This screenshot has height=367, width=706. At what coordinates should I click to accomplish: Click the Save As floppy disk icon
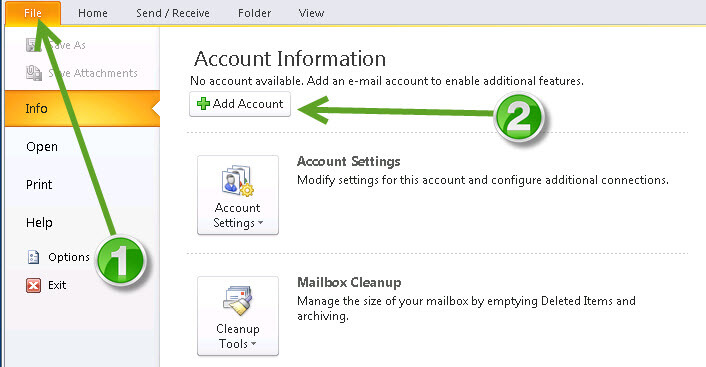click(x=33, y=45)
